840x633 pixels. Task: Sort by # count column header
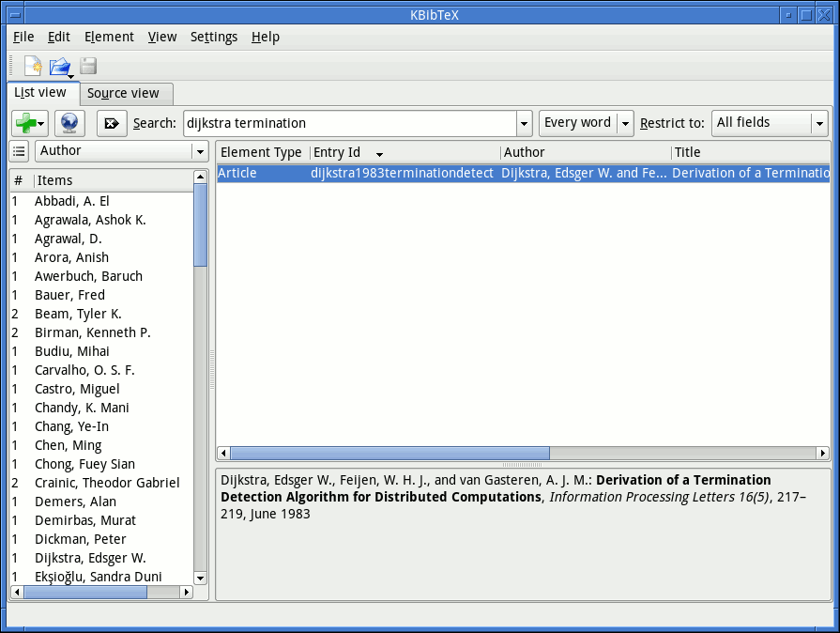(x=22, y=181)
